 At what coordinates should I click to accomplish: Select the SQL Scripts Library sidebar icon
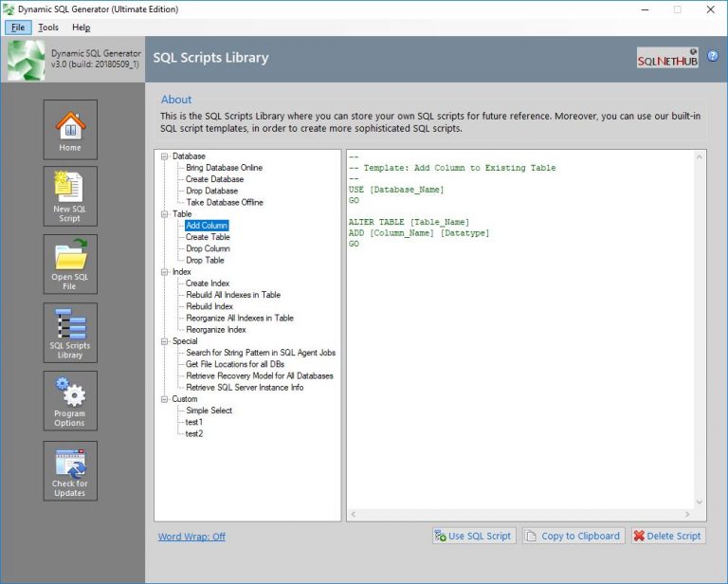pyautogui.click(x=70, y=333)
